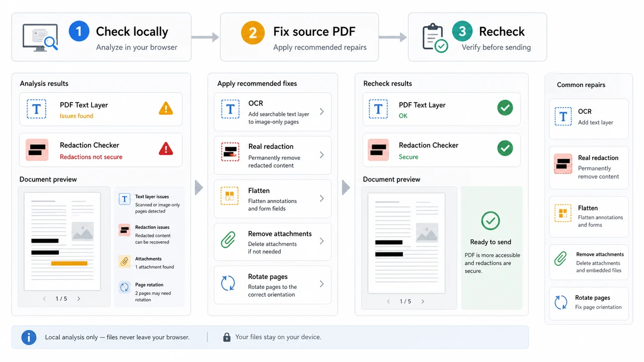Go to previous page in Analysis document preview
The width and height of the screenshot is (644, 362).
coord(44,299)
